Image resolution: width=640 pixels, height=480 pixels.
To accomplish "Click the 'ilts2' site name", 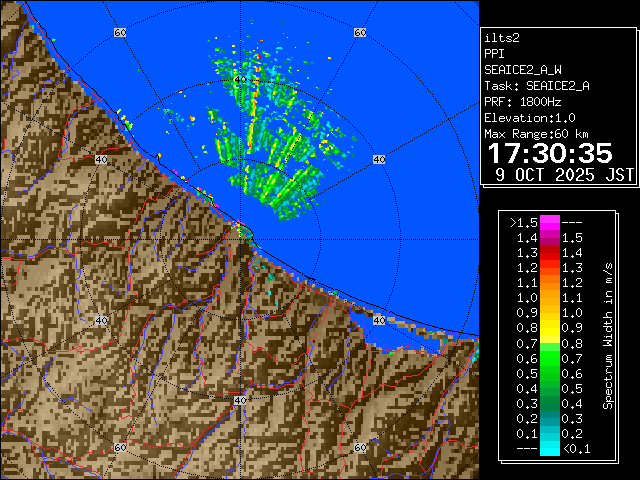I will pyautogui.click(x=502, y=38).
